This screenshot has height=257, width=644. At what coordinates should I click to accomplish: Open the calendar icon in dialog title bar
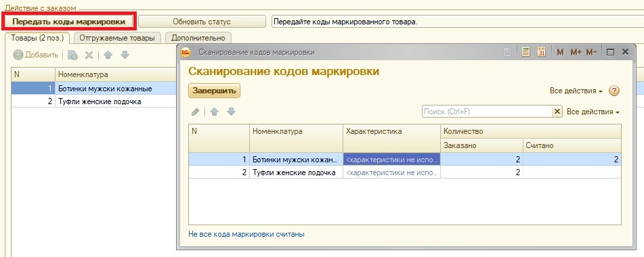point(541,52)
